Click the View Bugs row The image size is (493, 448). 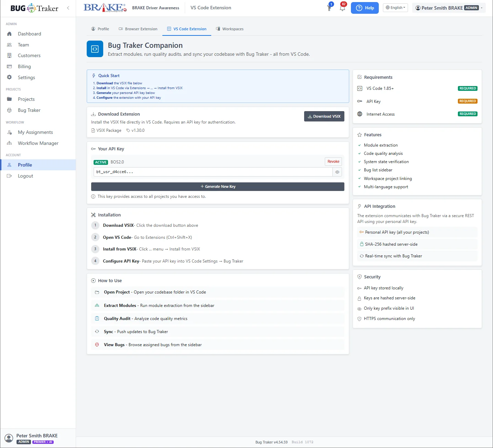[x=218, y=345]
